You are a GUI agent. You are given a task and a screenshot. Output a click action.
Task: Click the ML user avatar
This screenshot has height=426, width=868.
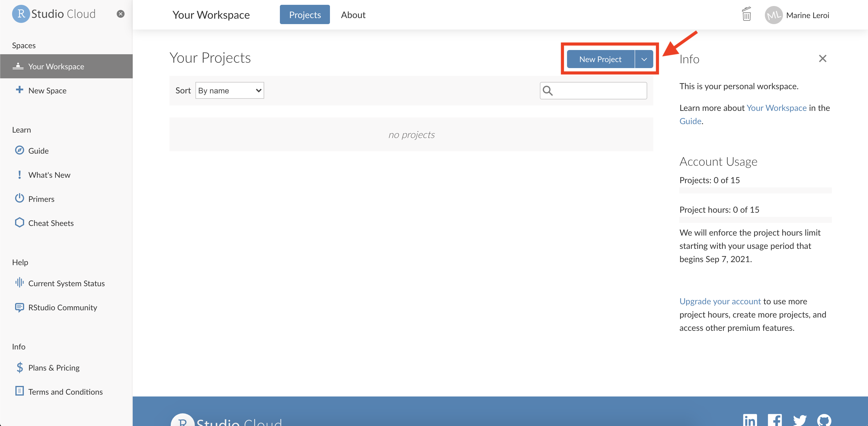click(x=774, y=15)
